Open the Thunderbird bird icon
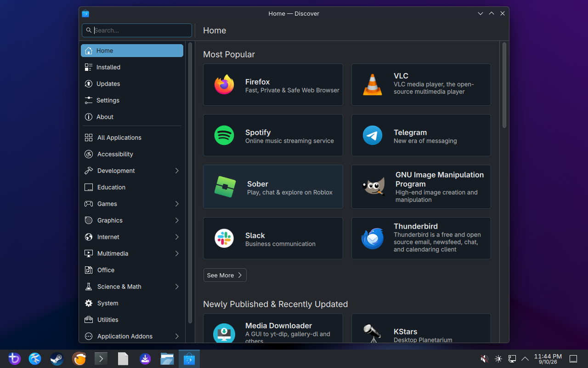The width and height of the screenshot is (588, 368). point(373,238)
